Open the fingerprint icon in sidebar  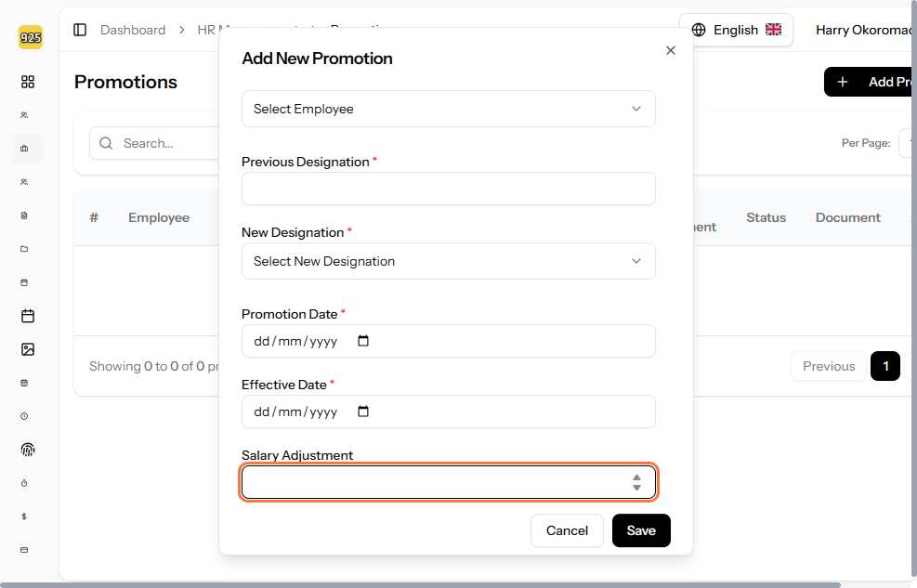28,450
